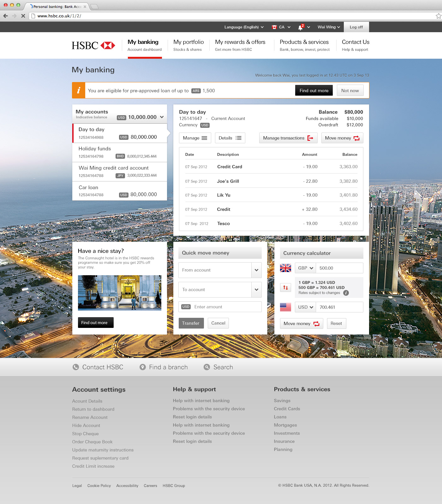Click the Canada flag icon
The height and width of the screenshot is (504, 442).
pos(274,27)
